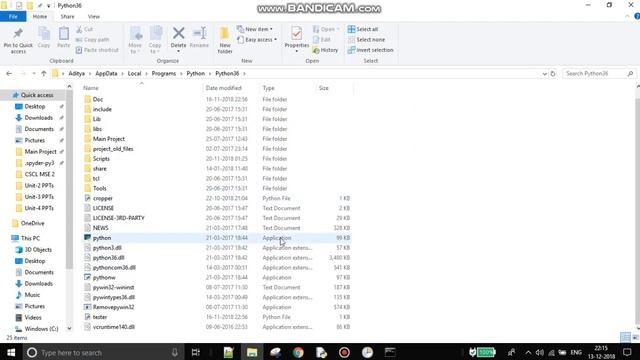Screen dimensions: 640x360
Task: Select the python application file
Action: (102, 238)
